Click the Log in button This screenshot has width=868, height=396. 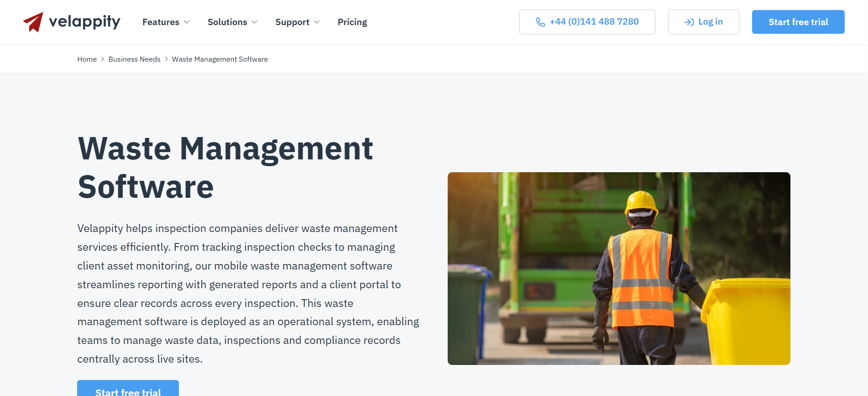(x=704, y=22)
